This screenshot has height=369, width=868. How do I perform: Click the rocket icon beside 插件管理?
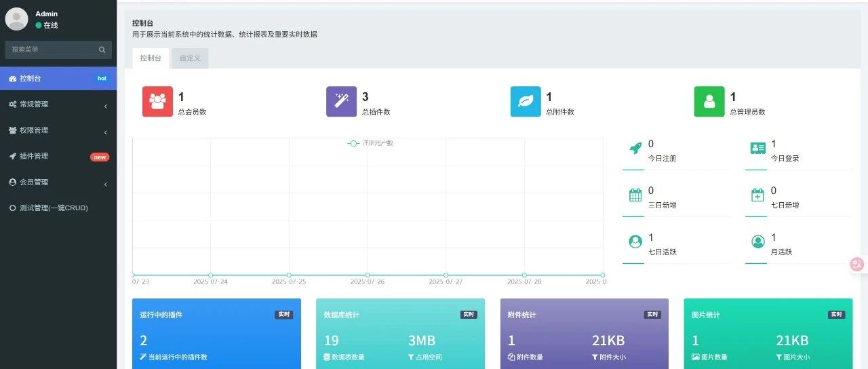point(12,156)
